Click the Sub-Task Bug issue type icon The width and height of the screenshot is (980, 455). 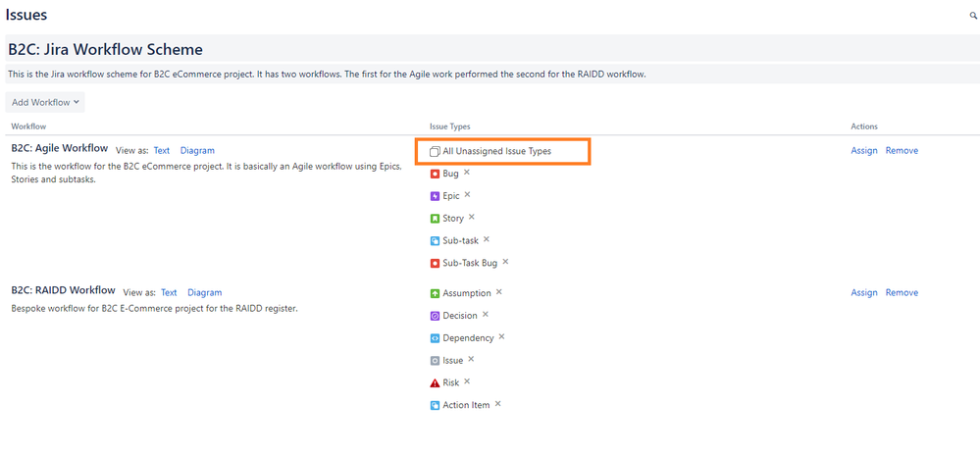(x=435, y=263)
